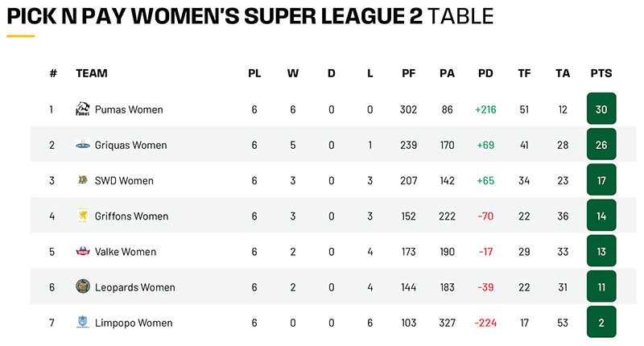Click the PL column header

(x=254, y=73)
